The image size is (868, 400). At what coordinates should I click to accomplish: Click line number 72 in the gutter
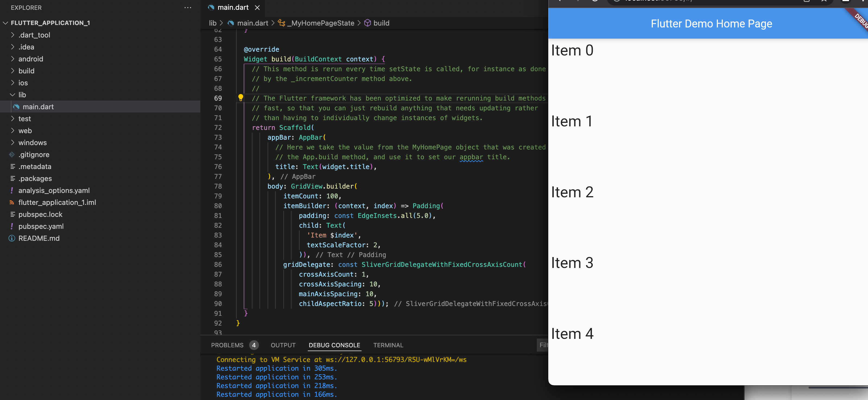218,127
